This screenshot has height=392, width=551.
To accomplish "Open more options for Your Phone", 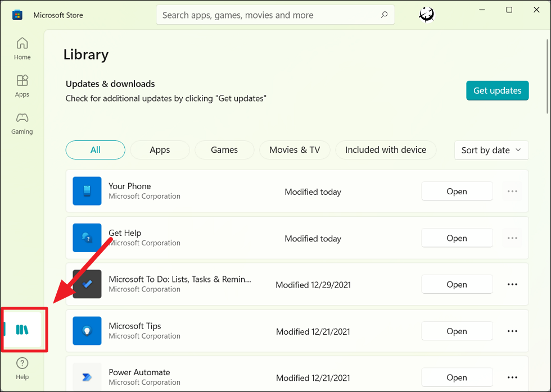I will [512, 192].
